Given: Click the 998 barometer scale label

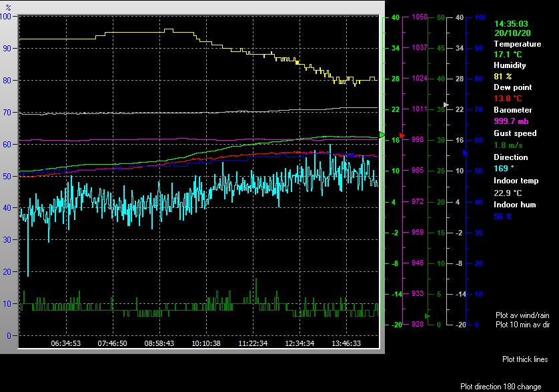Looking at the screenshot, I should 418,139.
